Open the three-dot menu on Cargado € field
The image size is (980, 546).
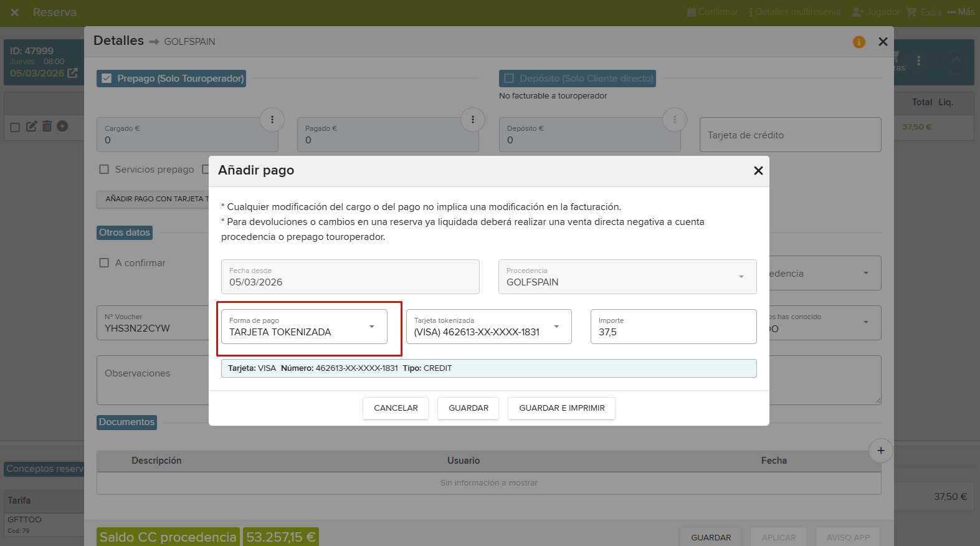click(x=272, y=120)
